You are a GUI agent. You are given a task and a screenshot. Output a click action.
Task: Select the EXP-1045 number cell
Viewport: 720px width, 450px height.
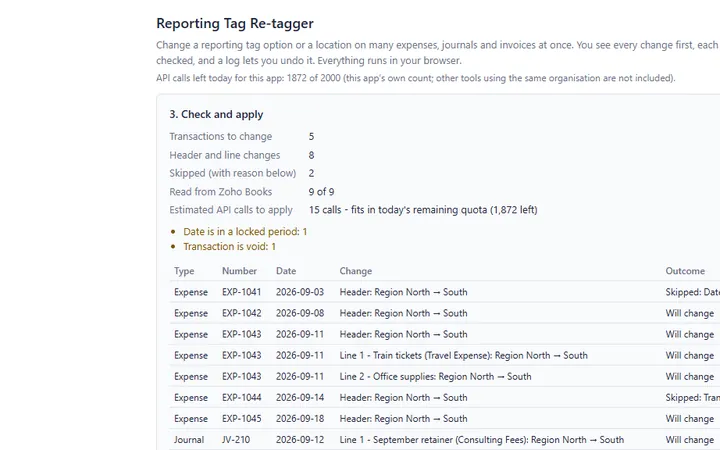click(242, 419)
